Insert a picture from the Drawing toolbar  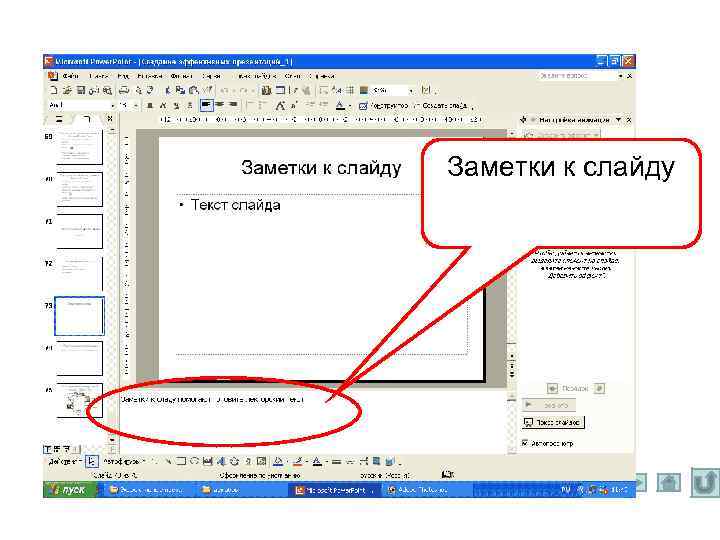(x=261, y=461)
